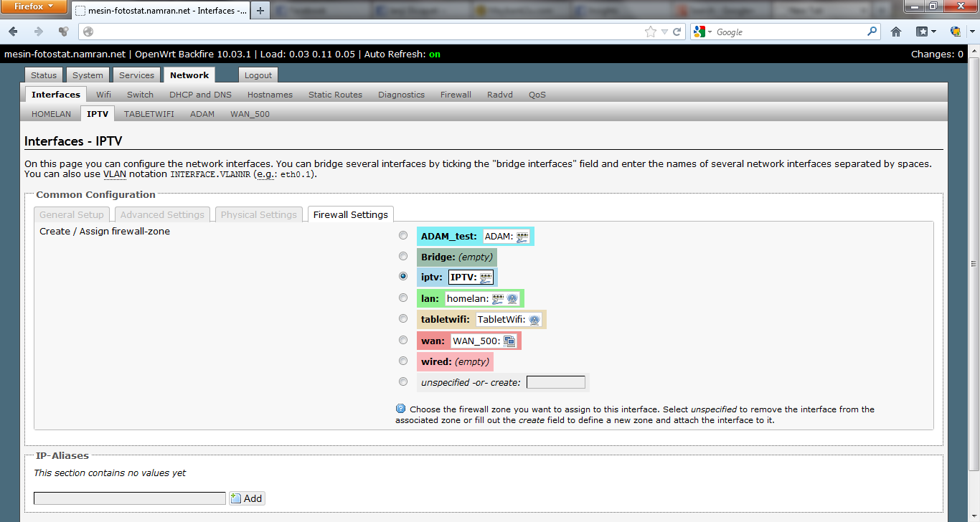This screenshot has width=980, height=522.
Task: Choose the wan zone radio button
Action: (403, 341)
